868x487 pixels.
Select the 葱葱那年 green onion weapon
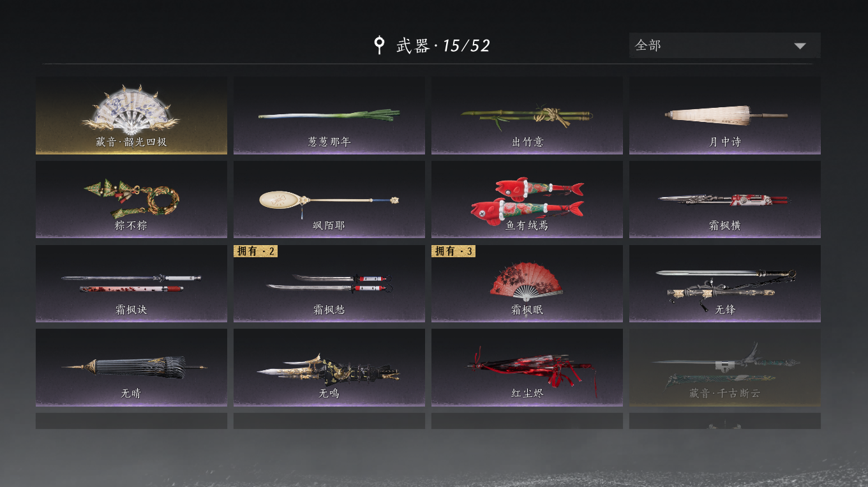[x=329, y=116]
